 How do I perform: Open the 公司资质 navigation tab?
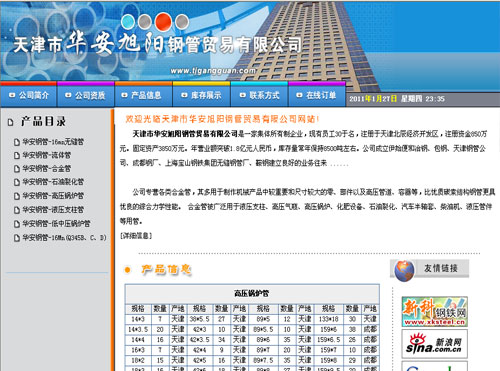86,95
